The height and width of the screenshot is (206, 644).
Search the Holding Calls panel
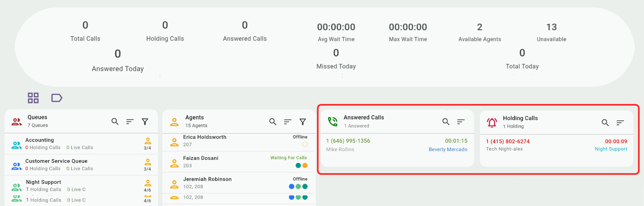click(x=605, y=123)
